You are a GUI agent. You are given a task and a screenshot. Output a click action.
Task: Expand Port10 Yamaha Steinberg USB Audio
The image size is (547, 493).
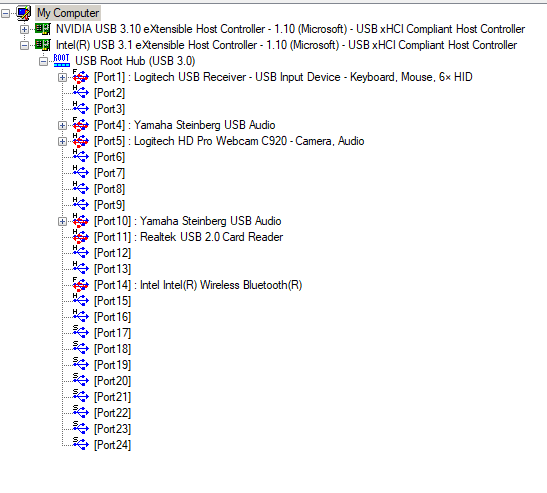(x=62, y=222)
